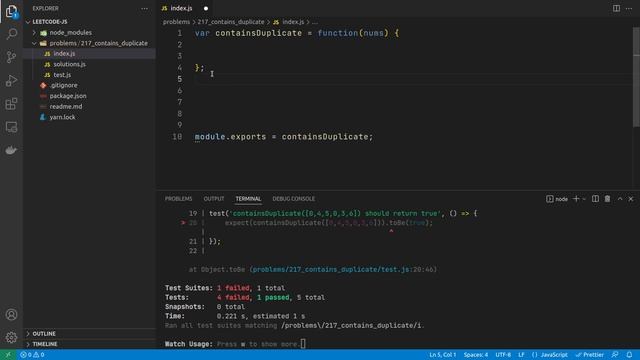Click the problems breadcrumb
The width and height of the screenshot is (640, 360).
(176, 22)
